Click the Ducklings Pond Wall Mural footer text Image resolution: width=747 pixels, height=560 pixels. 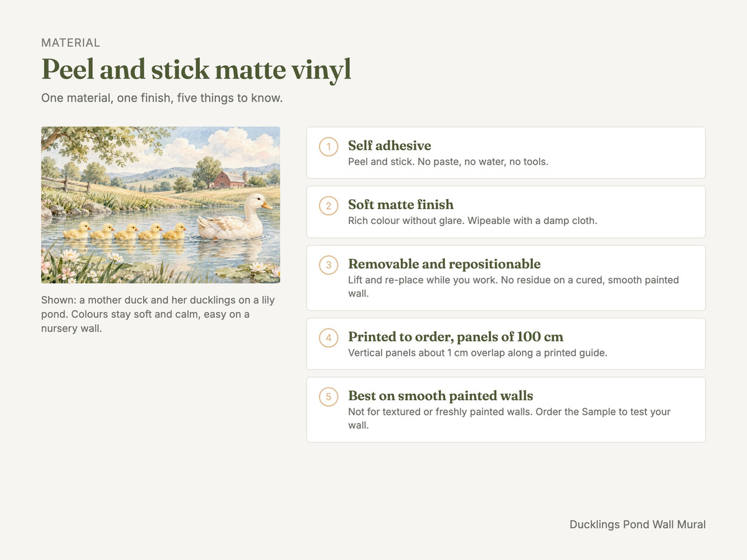pos(637,525)
